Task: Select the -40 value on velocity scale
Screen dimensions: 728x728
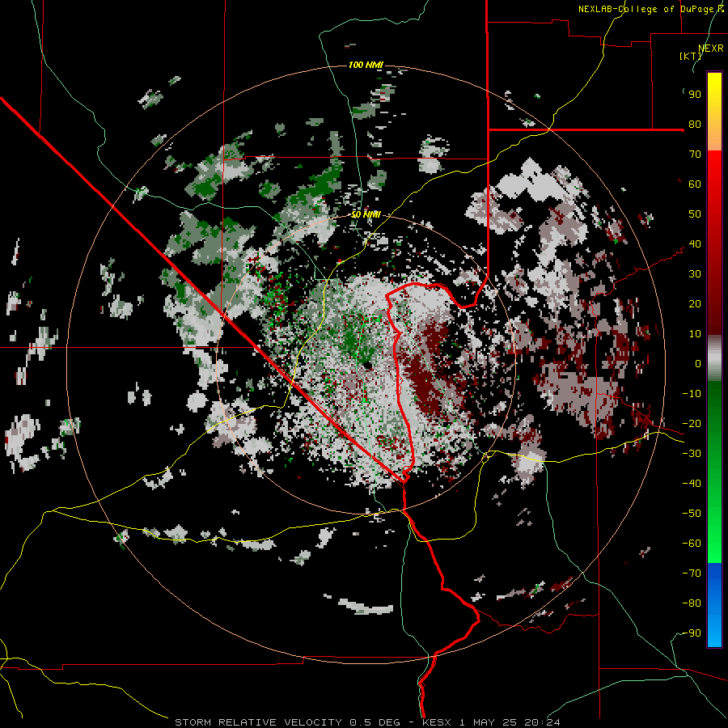Action: (692, 484)
